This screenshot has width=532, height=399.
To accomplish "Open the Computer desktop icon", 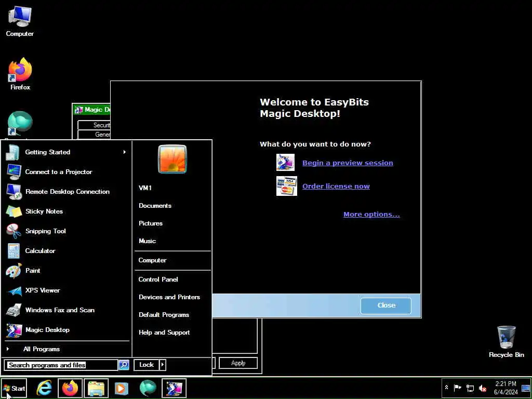I will [20, 21].
